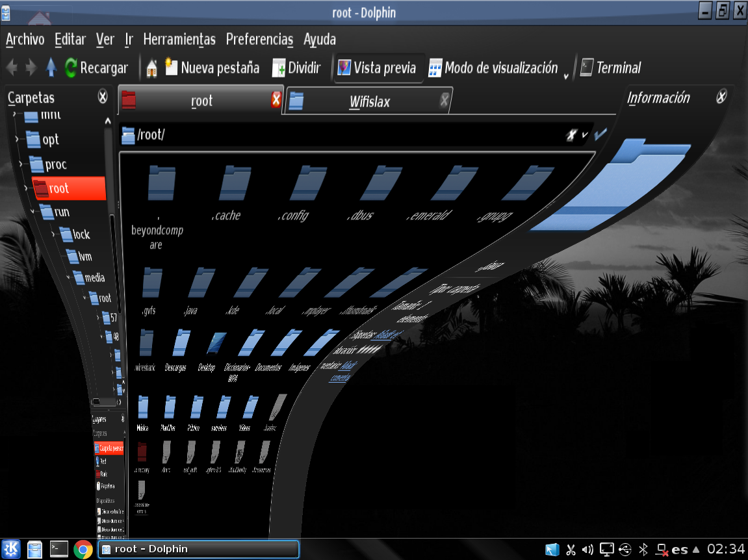Select the Descargas folder icon
748x560 pixels.
pos(180,342)
